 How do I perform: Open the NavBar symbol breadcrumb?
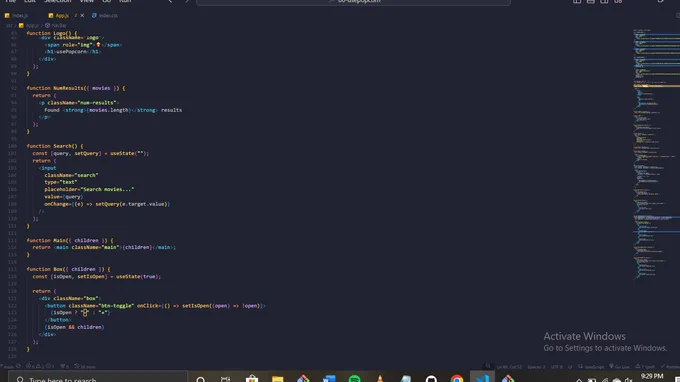pyautogui.click(x=56, y=26)
